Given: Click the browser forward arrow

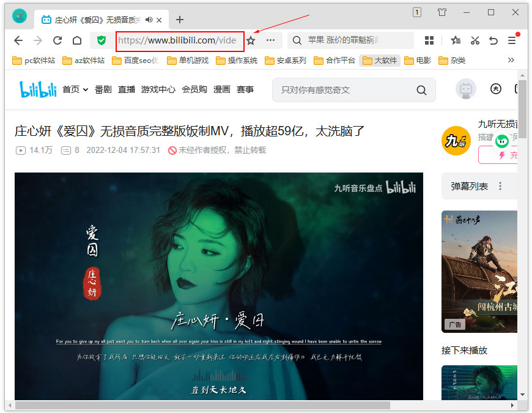Looking at the screenshot, I should coord(38,40).
